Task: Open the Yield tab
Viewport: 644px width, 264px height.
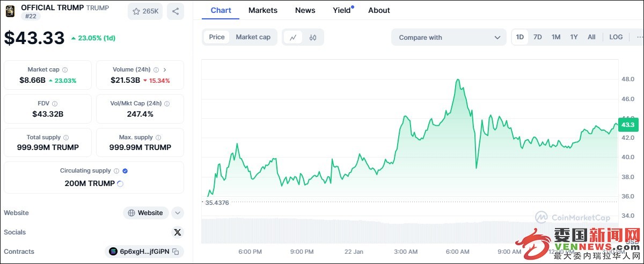Action: 342,10
